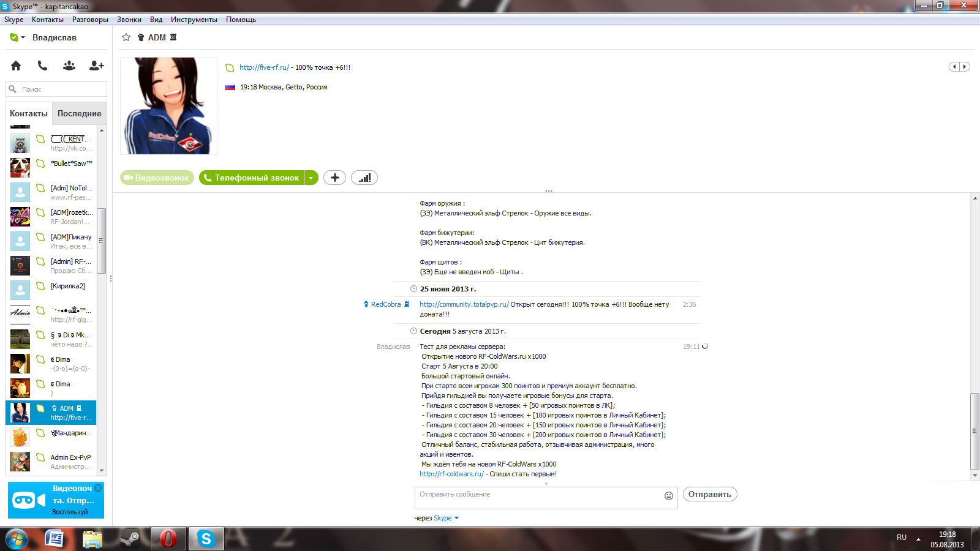Select the Di Mk contact 'чёто надо'
Image resolution: width=980 pixels, height=551 pixels.
pos(51,339)
